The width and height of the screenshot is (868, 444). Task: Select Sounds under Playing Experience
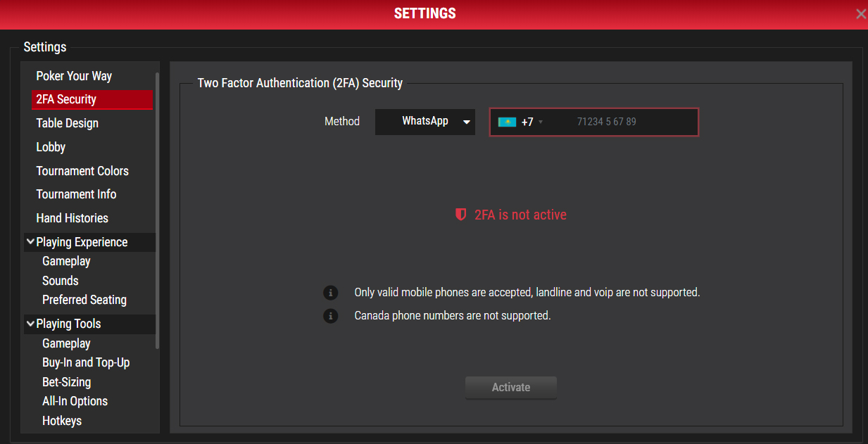(60, 281)
